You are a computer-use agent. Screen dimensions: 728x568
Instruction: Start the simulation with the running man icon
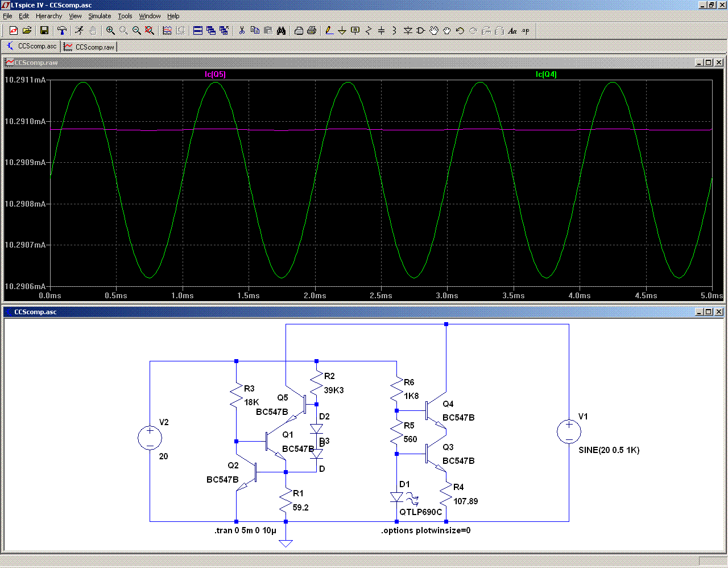click(x=80, y=31)
